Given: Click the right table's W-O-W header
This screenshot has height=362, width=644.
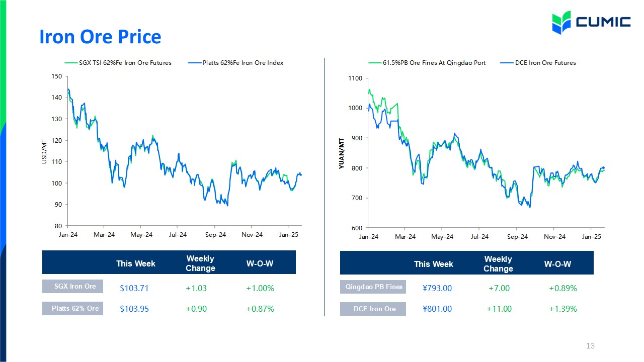Looking at the screenshot, I should 558,264.
